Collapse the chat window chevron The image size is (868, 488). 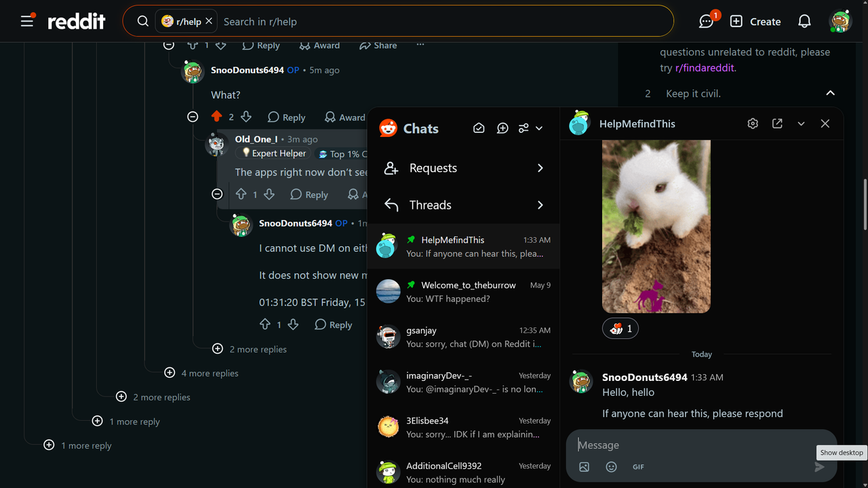(x=801, y=124)
